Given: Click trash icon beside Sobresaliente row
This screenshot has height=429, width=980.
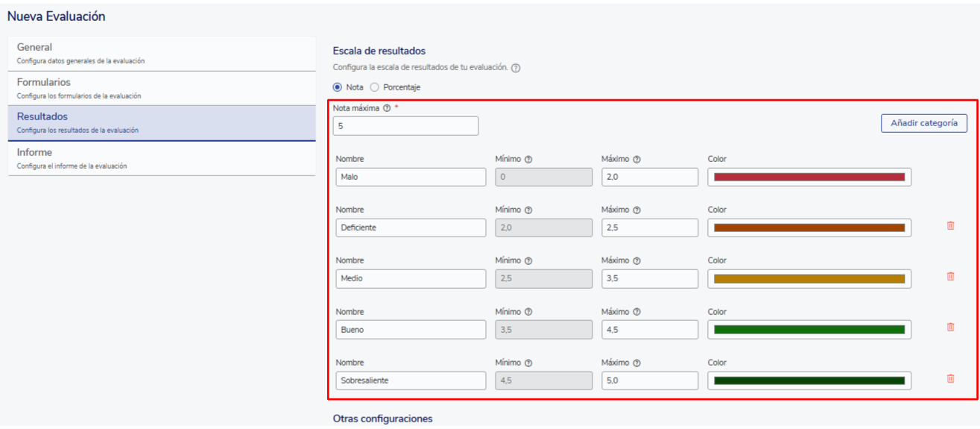Looking at the screenshot, I should pyautogui.click(x=950, y=379).
